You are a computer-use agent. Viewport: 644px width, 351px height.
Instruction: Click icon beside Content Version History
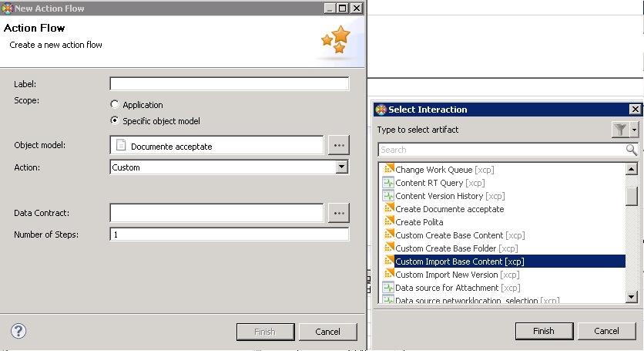point(388,195)
